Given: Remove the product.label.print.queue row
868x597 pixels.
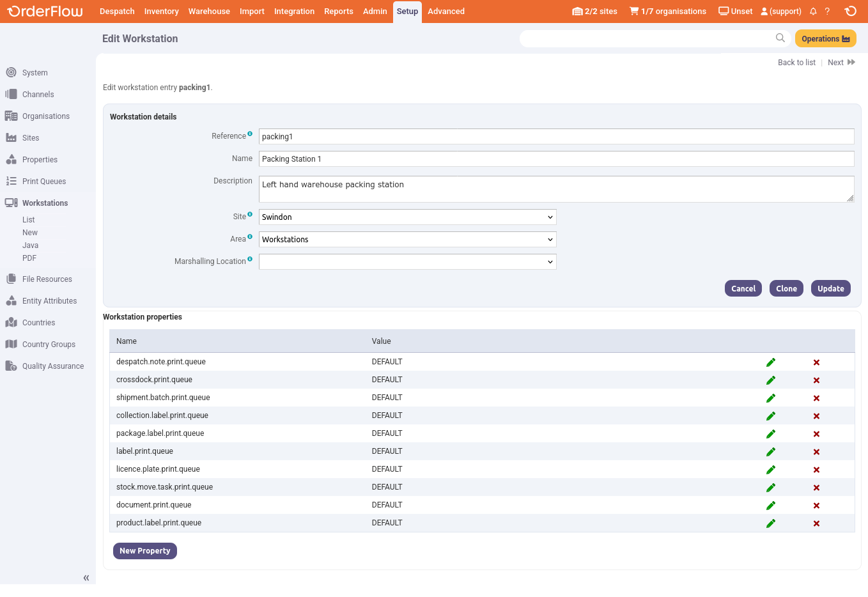Looking at the screenshot, I should click(x=816, y=523).
